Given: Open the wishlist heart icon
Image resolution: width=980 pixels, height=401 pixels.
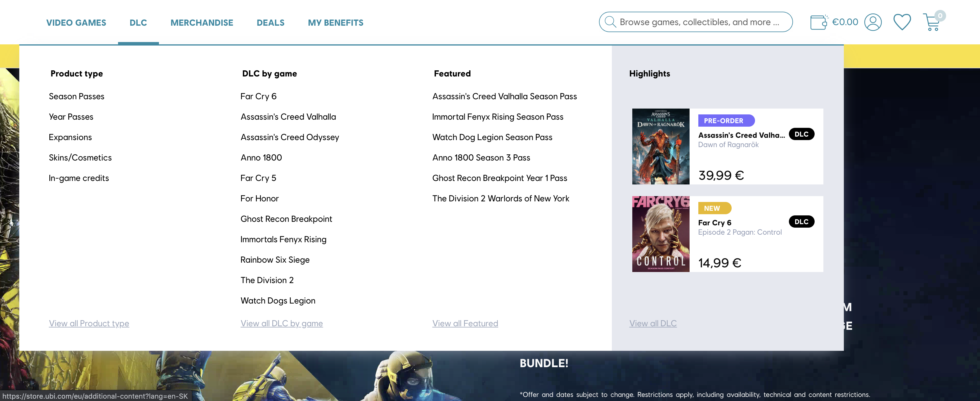Looking at the screenshot, I should [902, 22].
